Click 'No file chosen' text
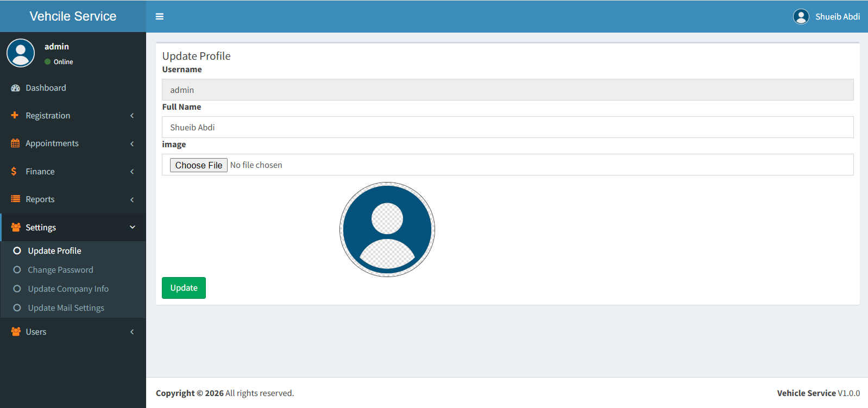This screenshot has height=408, width=868. 256,165
